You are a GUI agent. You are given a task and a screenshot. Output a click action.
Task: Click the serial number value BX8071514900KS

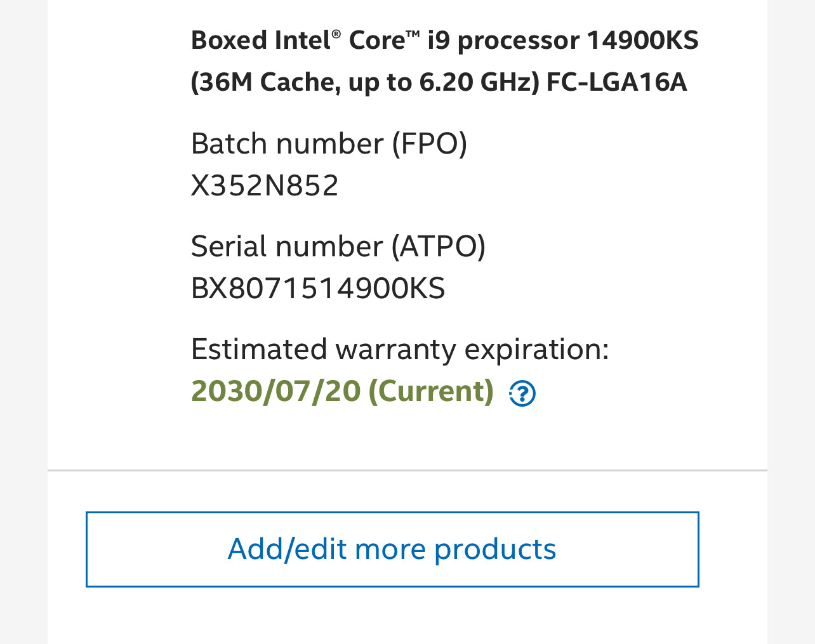318,288
